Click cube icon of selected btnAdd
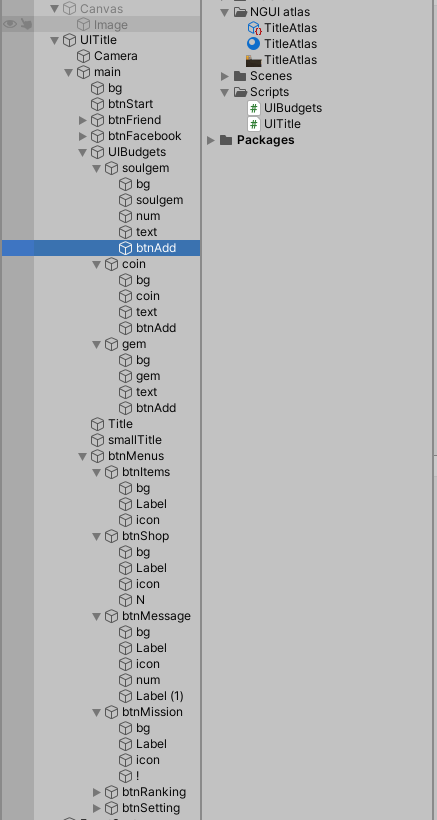The width and height of the screenshot is (437, 820). (x=125, y=248)
